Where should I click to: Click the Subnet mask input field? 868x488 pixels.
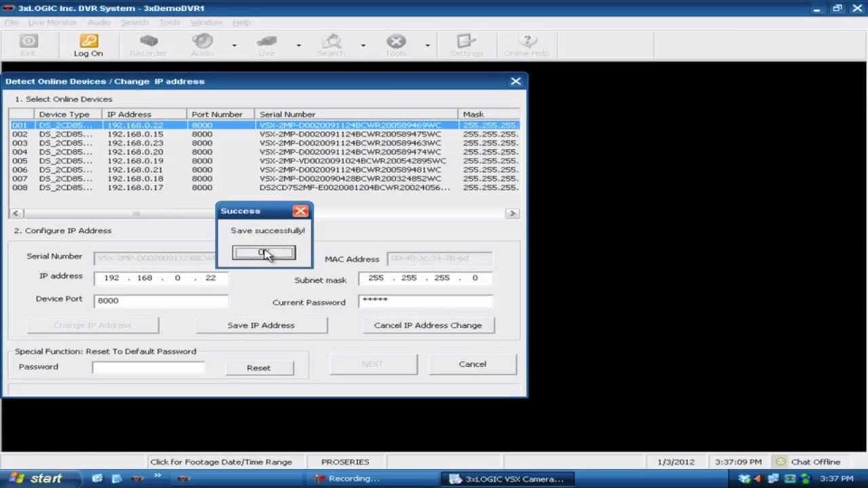click(425, 278)
